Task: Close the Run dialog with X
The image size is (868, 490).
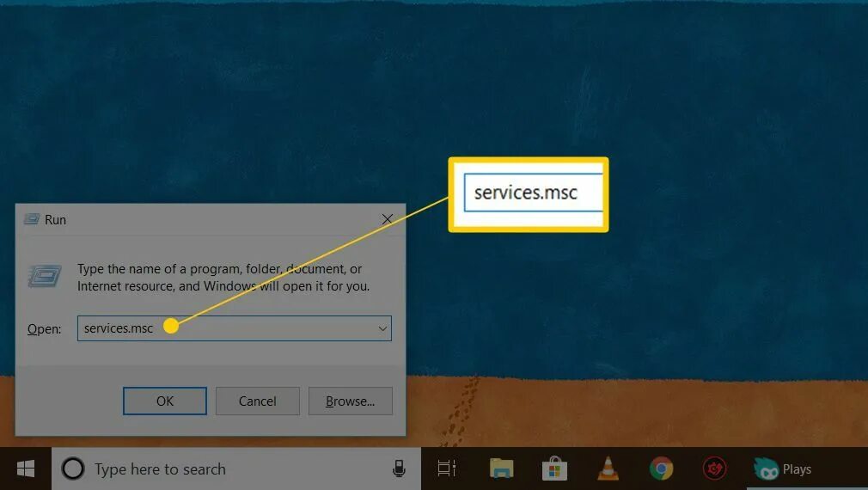Action: 387,219
